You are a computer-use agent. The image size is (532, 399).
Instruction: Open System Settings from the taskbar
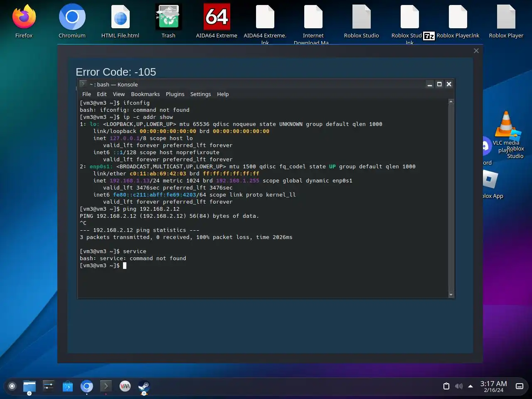[x=49, y=387]
